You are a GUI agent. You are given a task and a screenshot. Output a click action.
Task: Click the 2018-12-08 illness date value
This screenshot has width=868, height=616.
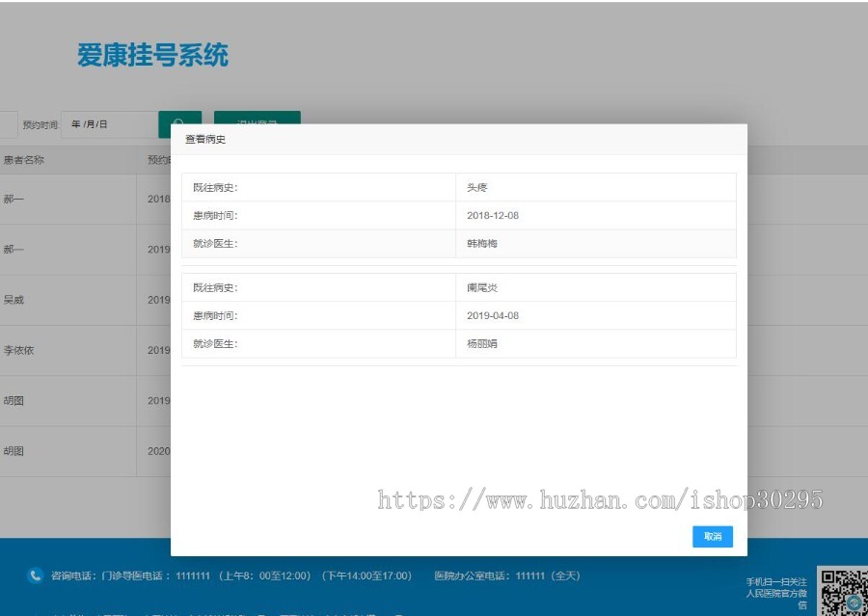coord(493,215)
